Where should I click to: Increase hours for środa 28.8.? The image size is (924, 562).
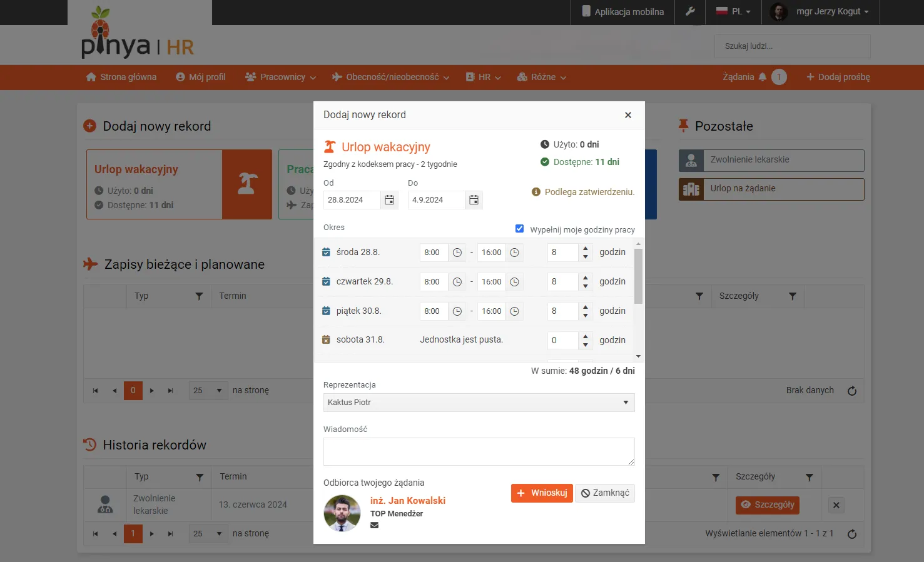pos(586,249)
